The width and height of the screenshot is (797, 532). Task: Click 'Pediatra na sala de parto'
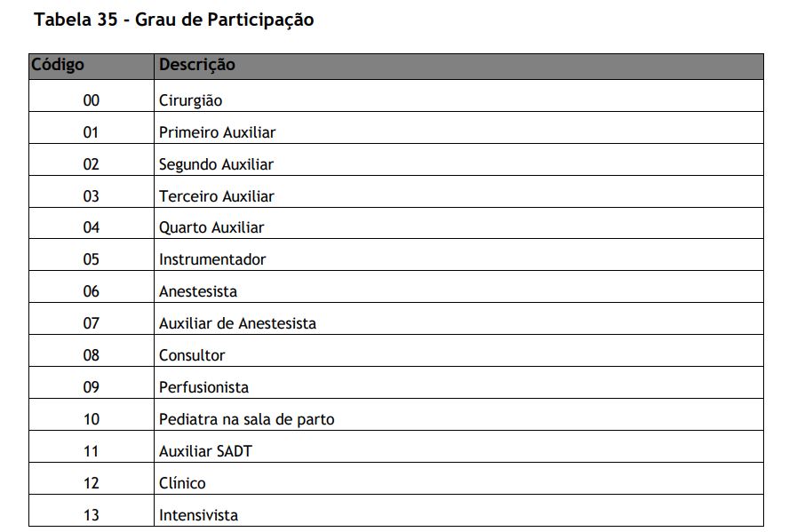click(x=246, y=419)
